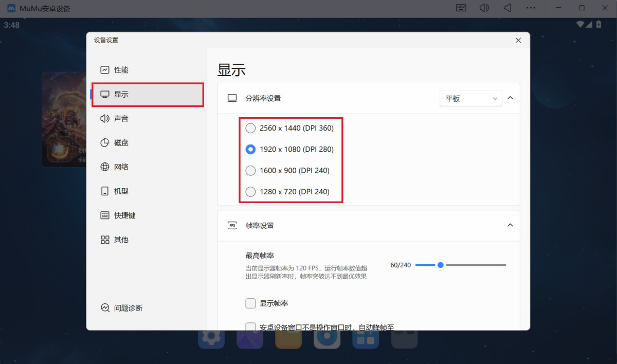Click the 最高帧率 slider handle
The image size is (617, 364).
coord(440,265)
